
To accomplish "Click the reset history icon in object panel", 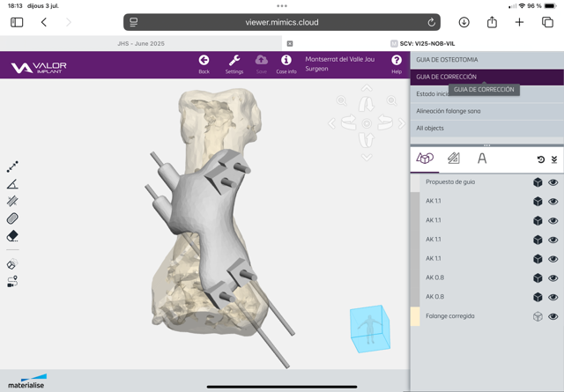I will (x=540, y=159).
